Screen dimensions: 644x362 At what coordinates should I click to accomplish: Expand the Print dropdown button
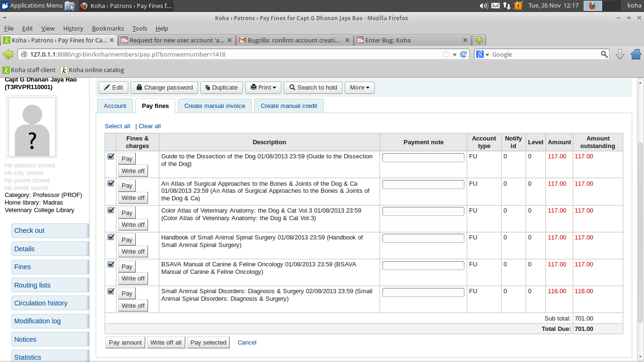coord(263,87)
